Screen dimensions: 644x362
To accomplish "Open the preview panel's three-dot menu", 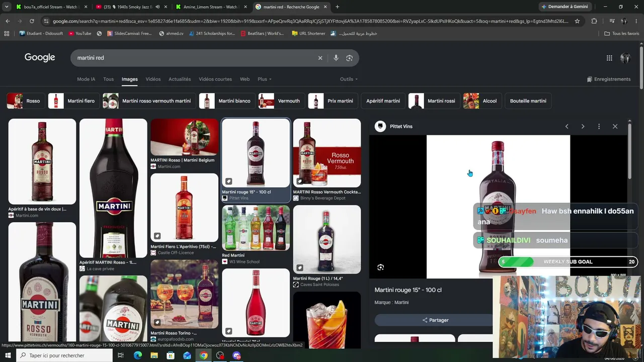I will click(x=599, y=126).
